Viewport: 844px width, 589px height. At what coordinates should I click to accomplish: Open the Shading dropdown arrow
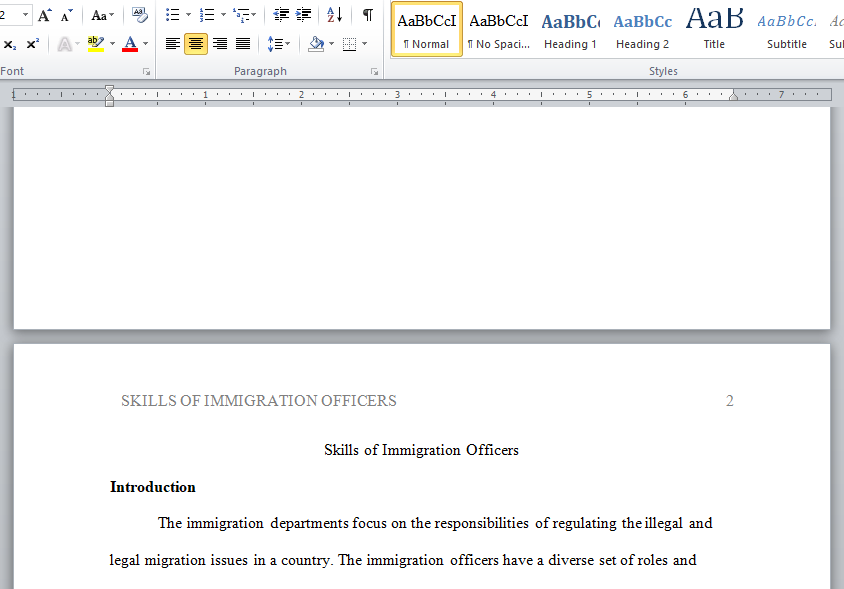pos(332,44)
